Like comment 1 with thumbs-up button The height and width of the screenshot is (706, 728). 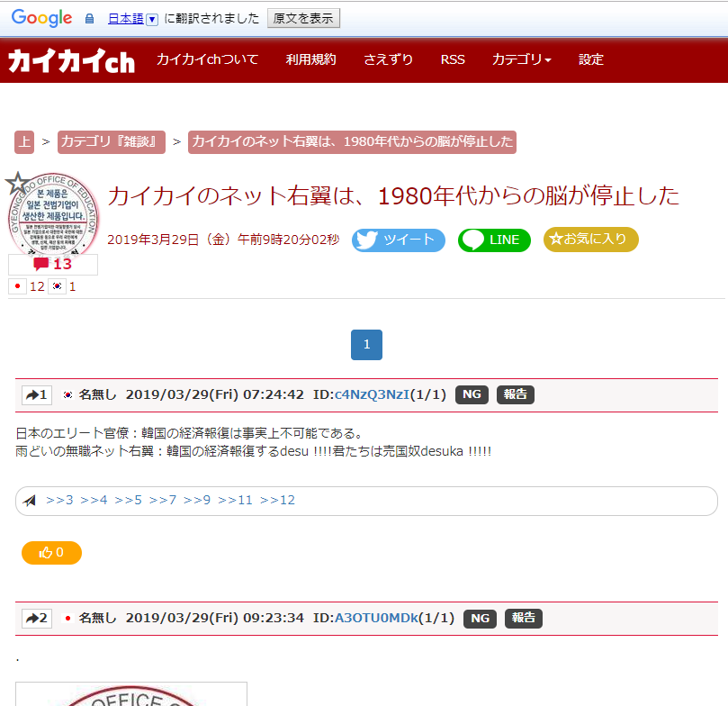pyautogui.click(x=51, y=552)
